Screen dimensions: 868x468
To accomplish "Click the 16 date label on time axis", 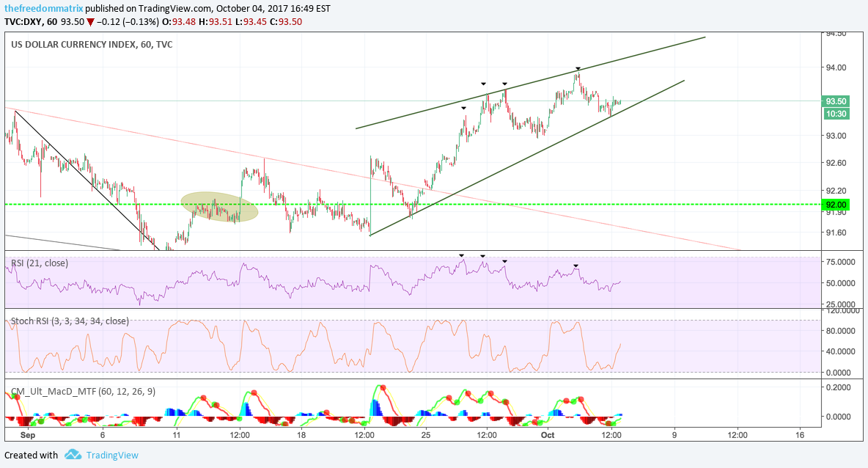I will point(799,435).
